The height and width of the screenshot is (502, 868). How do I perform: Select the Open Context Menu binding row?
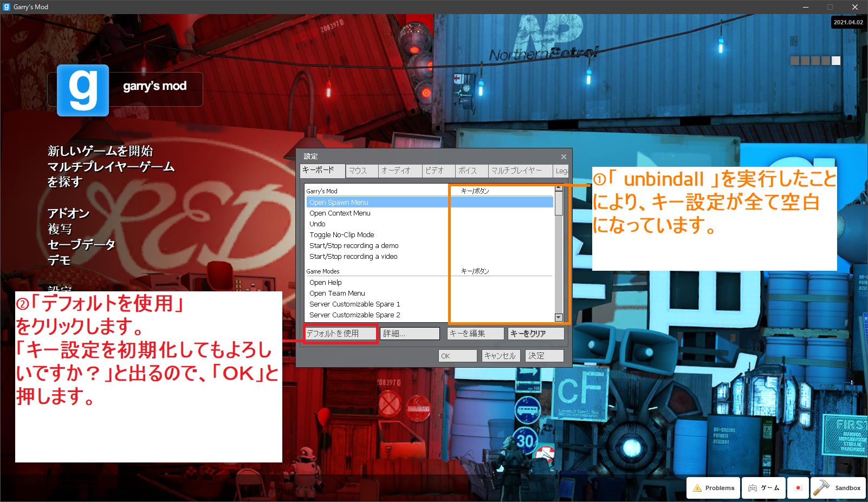(430, 213)
